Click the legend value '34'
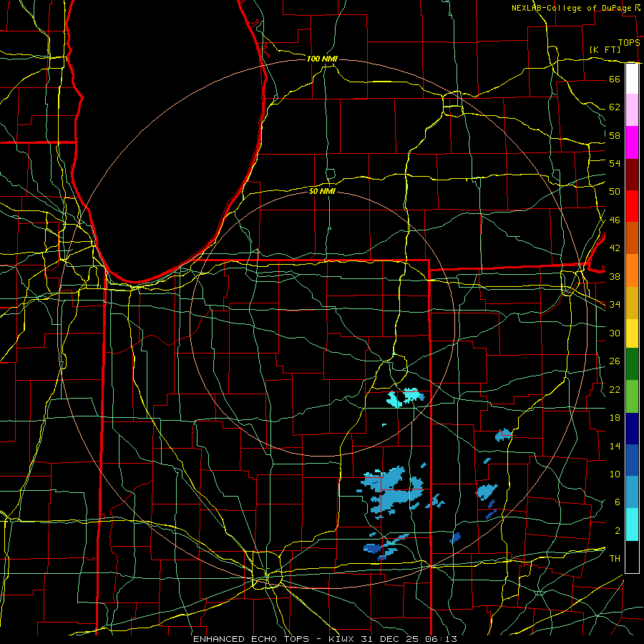The height and width of the screenshot is (644, 644). coord(615,305)
